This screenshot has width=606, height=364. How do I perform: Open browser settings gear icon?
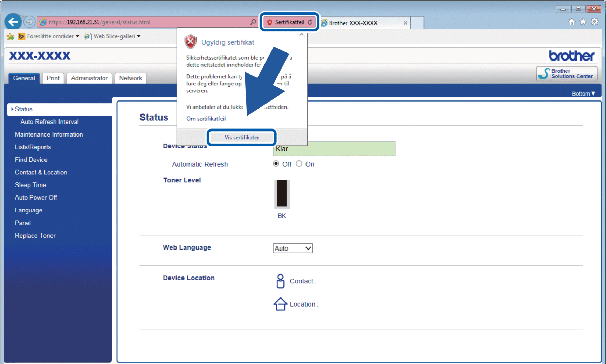594,22
